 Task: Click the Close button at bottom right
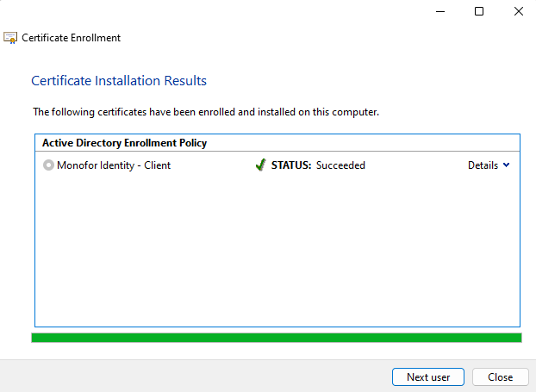500,376
